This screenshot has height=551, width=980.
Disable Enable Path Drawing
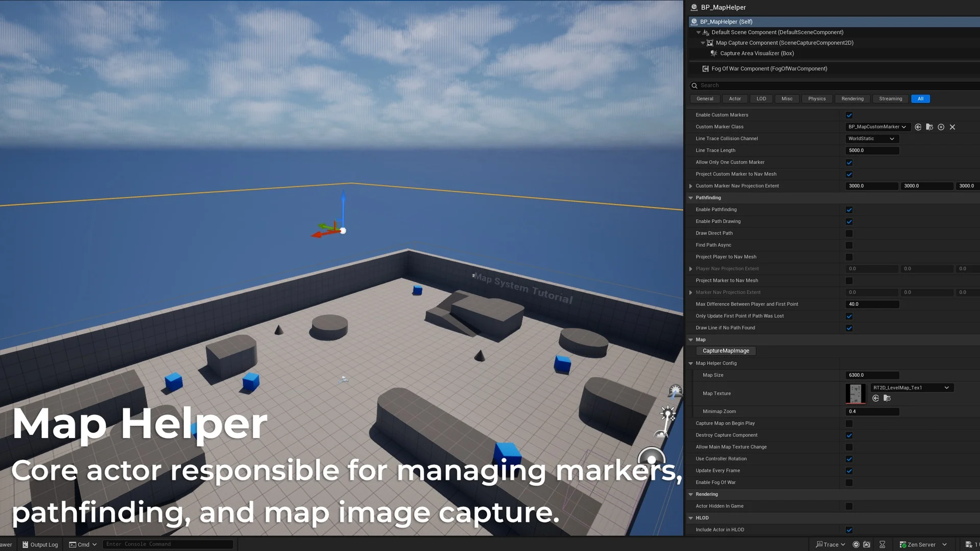(x=849, y=221)
